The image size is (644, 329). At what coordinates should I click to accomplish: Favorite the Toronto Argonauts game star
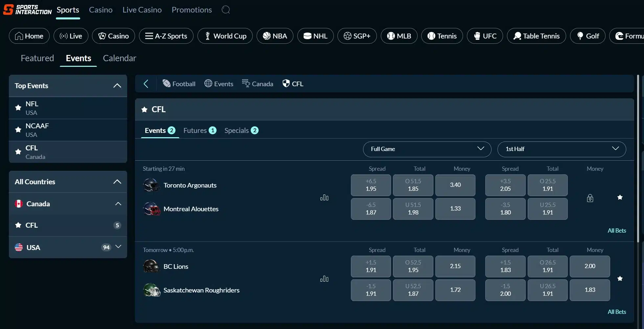(620, 197)
